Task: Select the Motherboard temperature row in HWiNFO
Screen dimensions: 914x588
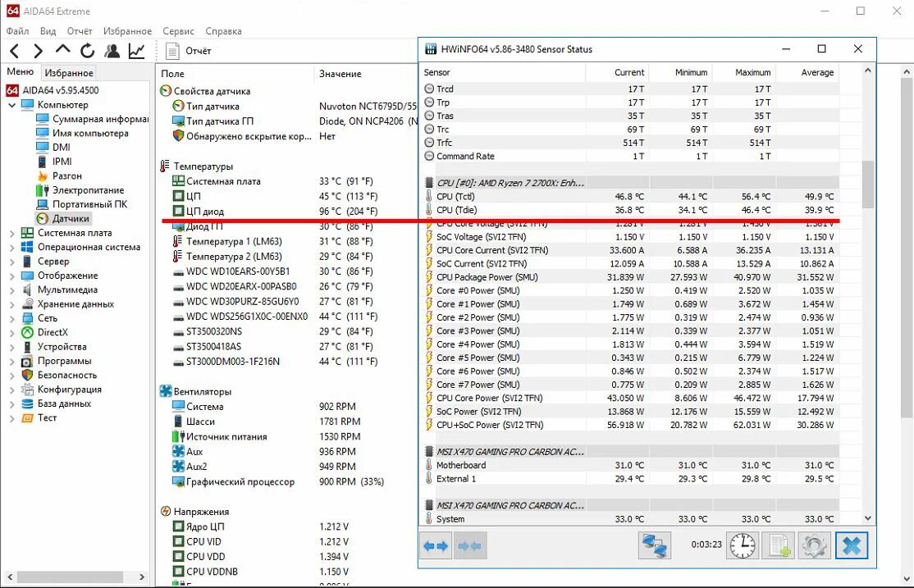Action: 631,465
